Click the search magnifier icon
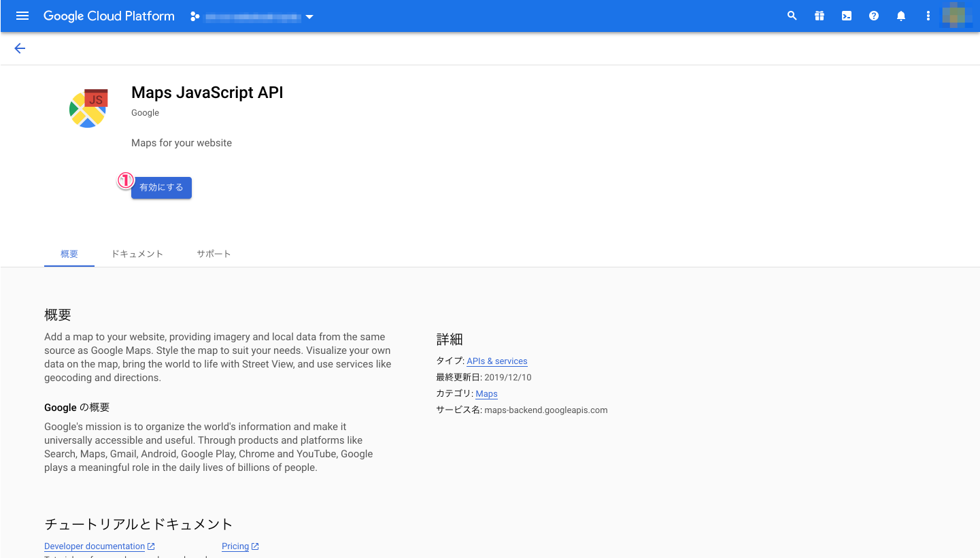The image size is (980, 558). pos(792,16)
